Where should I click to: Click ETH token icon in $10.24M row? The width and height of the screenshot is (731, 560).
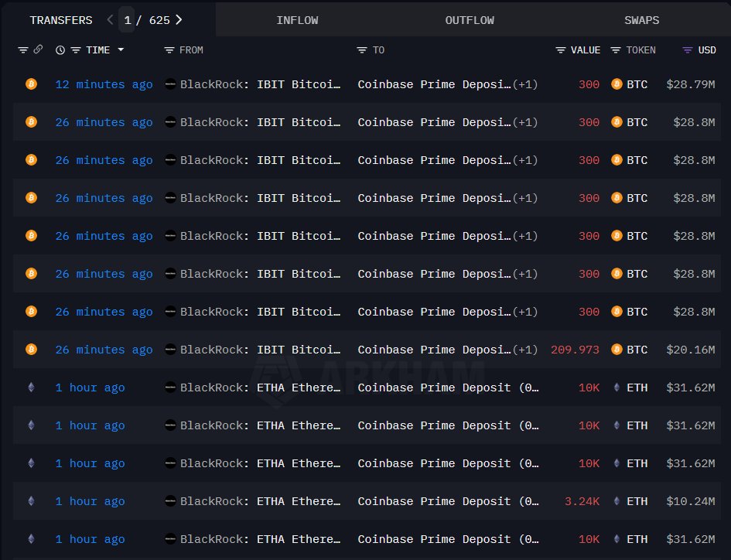pyautogui.click(x=617, y=500)
